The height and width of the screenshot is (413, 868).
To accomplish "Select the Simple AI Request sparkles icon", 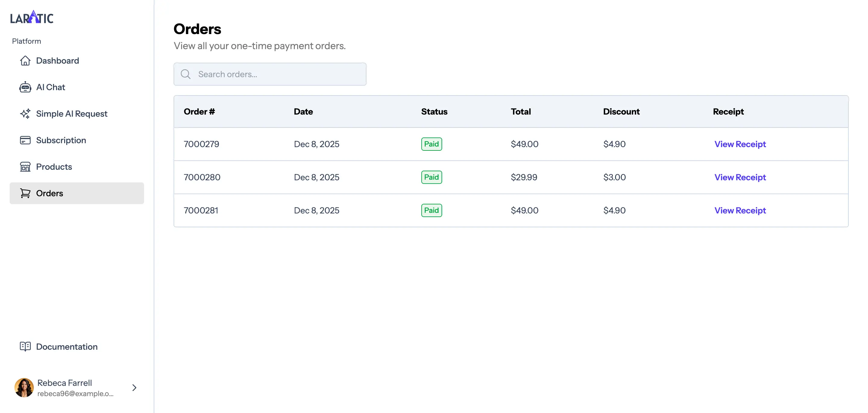I will [25, 114].
